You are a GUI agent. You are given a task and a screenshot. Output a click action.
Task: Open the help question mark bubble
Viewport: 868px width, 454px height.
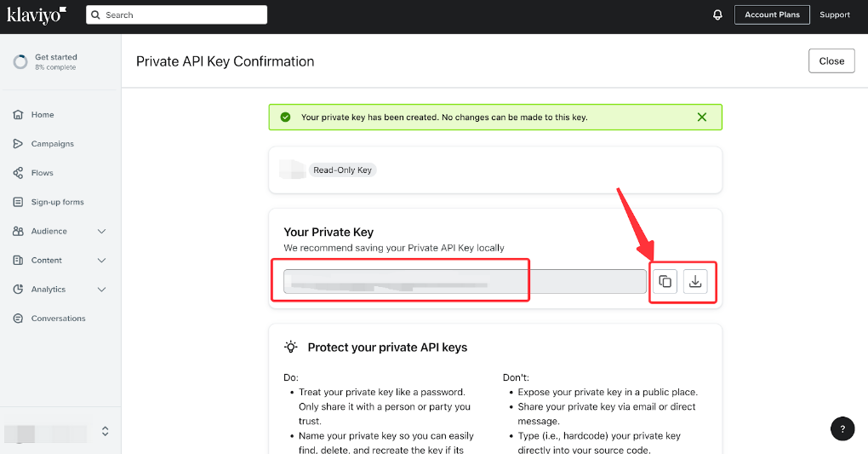[842, 428]
